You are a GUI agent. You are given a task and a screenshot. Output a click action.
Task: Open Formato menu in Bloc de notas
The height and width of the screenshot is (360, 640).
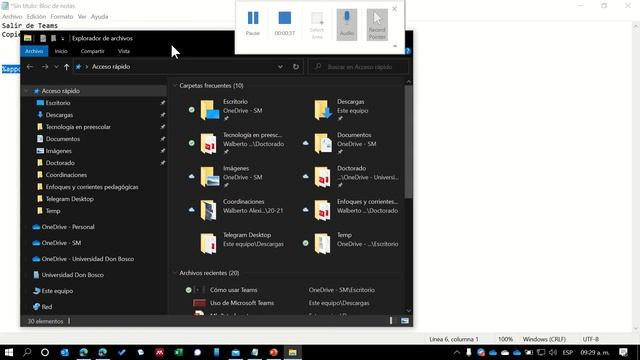(x=62, y=16)
